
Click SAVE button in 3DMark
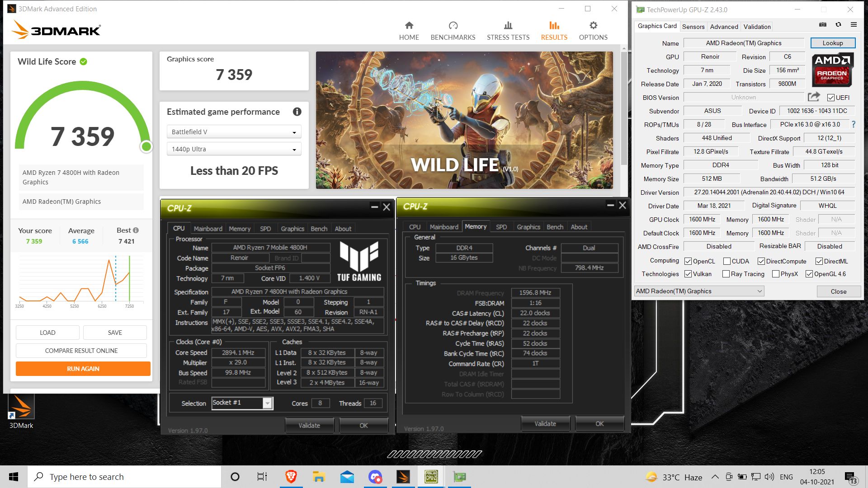pyautogui.click(x=115, y=333)
